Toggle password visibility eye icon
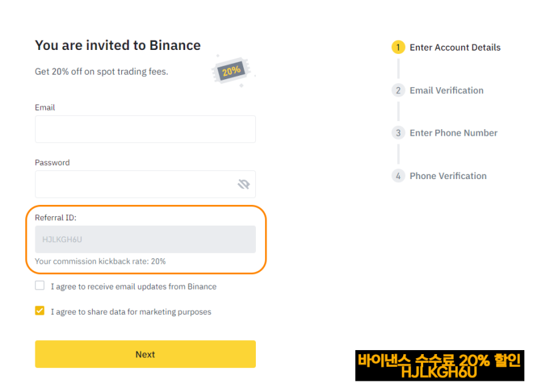 [x=243, y=184]
